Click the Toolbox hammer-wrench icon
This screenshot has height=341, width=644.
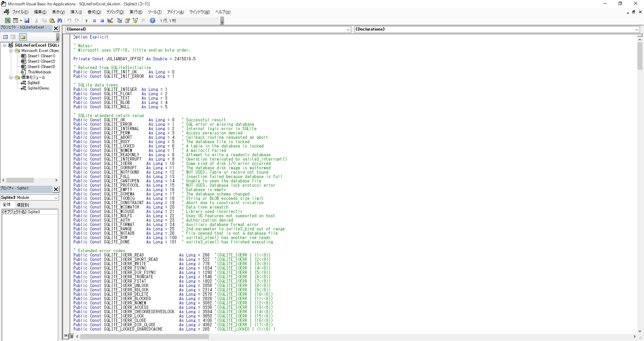(x=143, y=20)
